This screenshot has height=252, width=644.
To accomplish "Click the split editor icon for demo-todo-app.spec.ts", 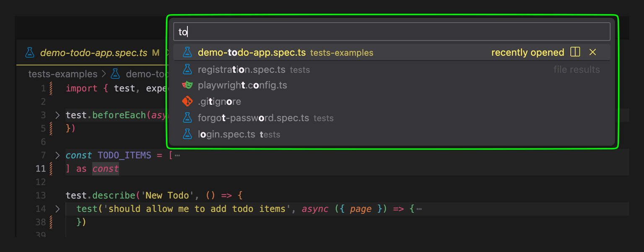I will (575, 52).
